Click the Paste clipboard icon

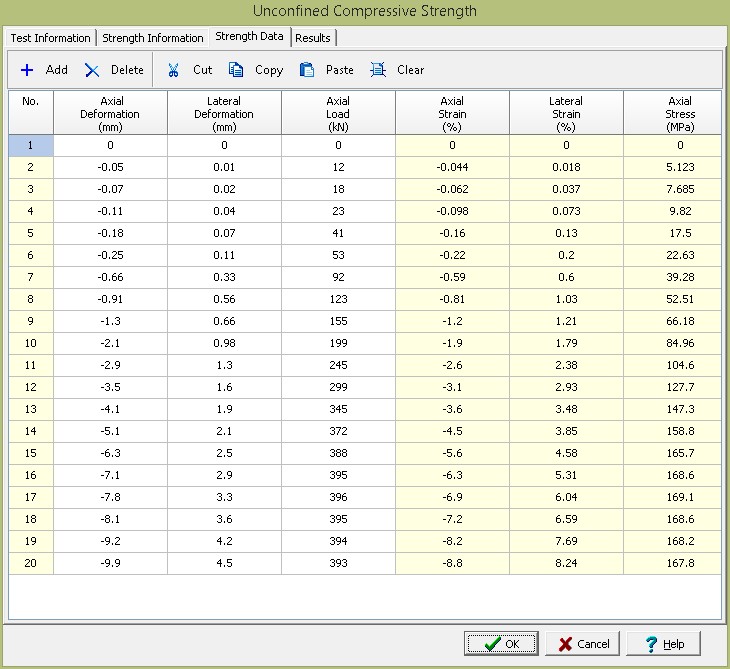coord(308,70)
